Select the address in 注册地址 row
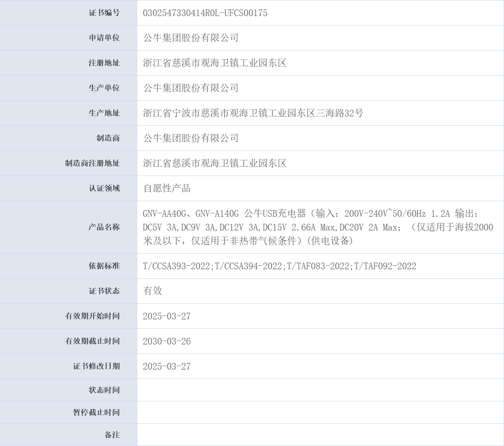 click(215, 63)
